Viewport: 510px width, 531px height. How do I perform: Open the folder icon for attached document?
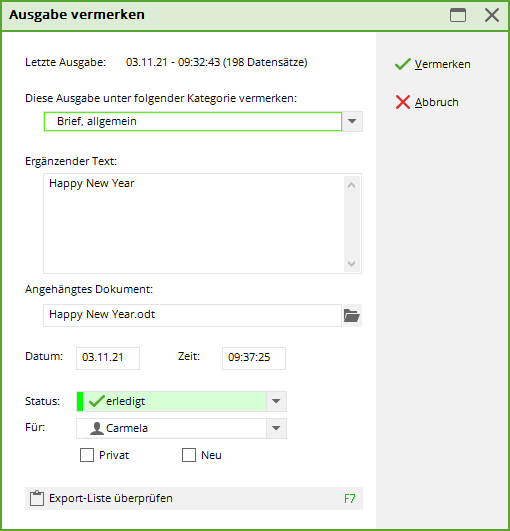[x=352, y=315]
